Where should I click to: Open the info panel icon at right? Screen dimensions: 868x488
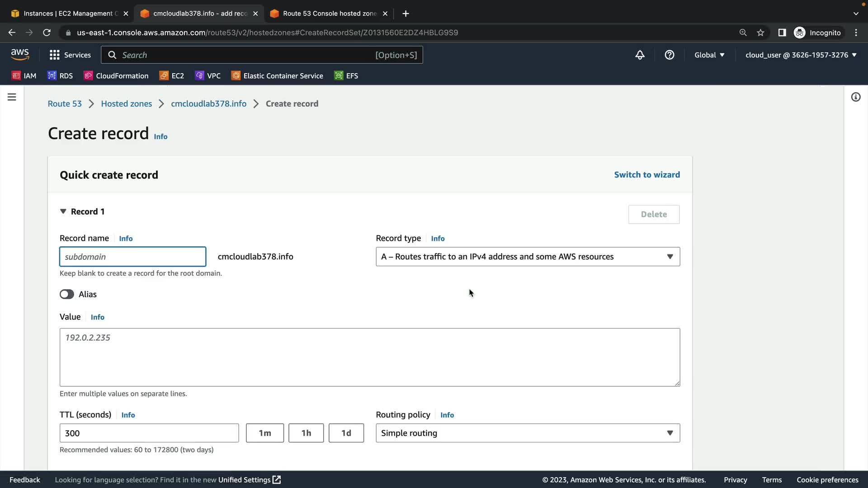855,97
